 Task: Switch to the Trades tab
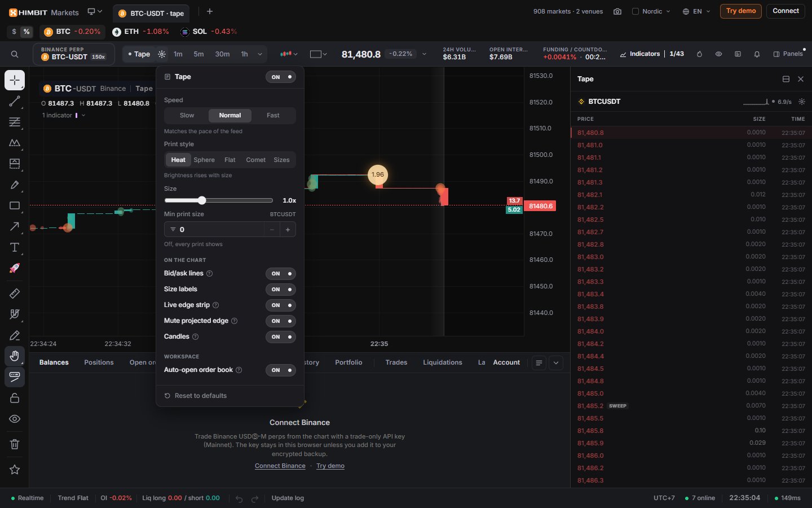point(396,362)
